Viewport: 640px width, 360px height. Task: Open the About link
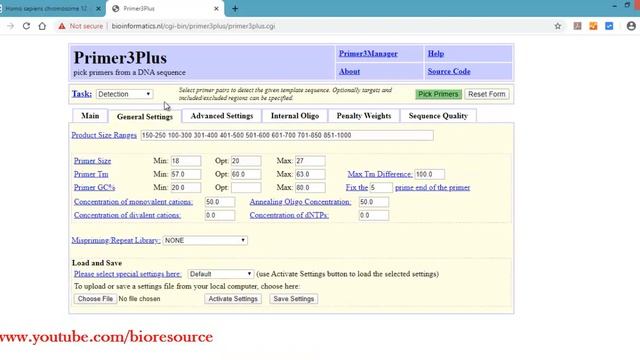click(349, 71)
